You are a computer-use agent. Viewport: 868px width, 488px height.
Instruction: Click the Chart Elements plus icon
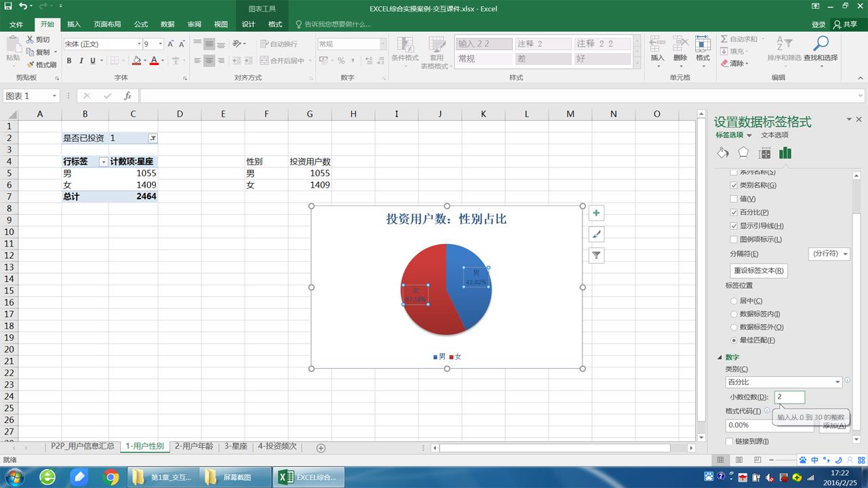596,213
